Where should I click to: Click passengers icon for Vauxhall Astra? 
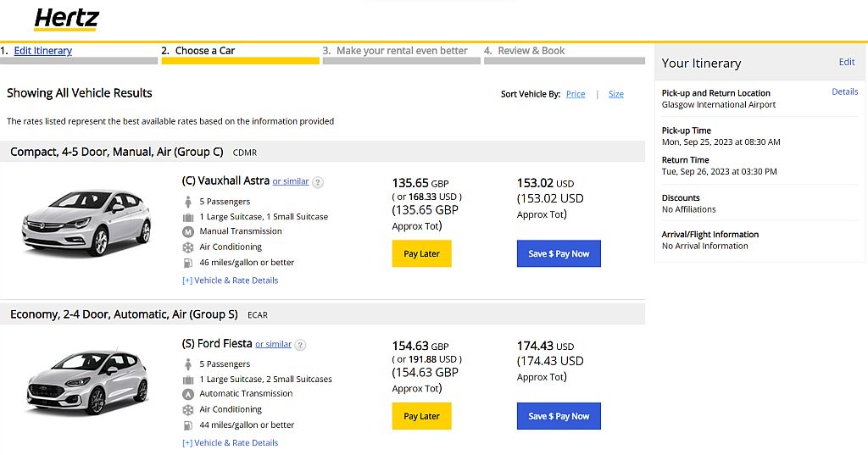tap(188, 202)
